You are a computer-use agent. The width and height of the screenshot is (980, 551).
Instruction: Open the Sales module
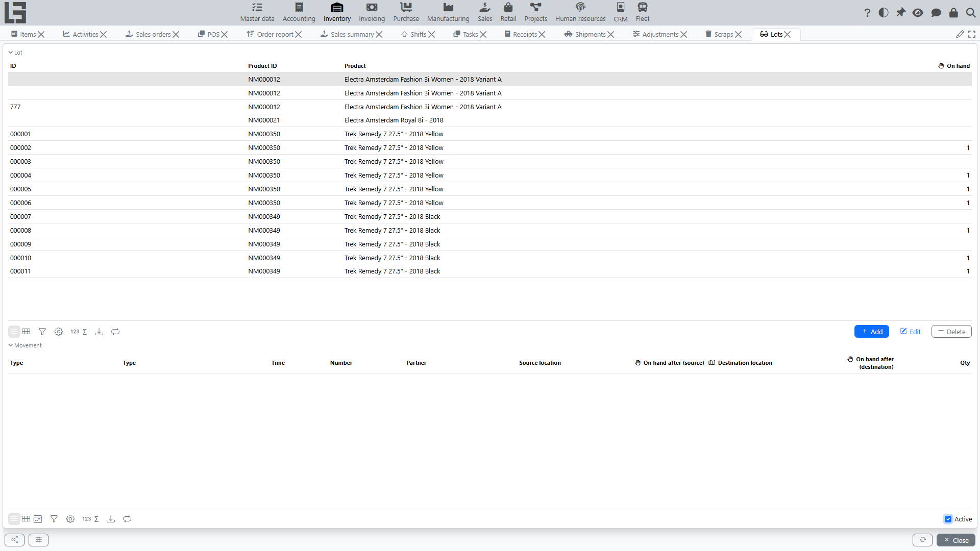pyautogui.click(x=485, y=12)
